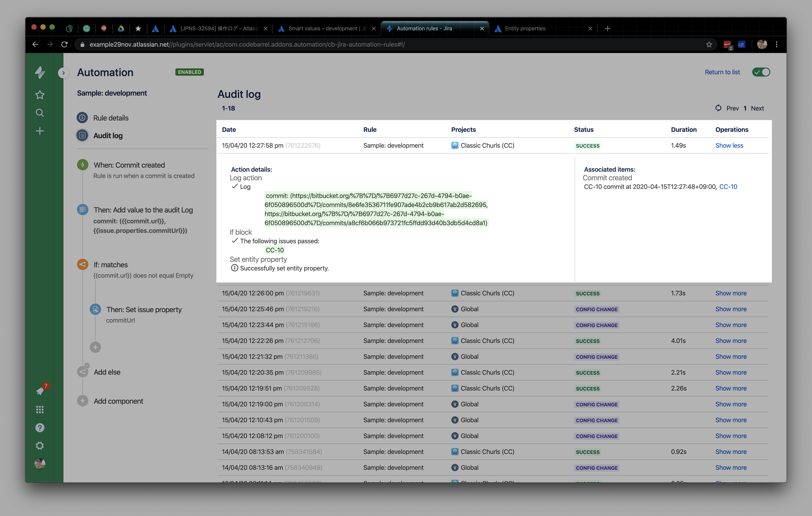812x516 pixels.
Task: Click Add else branch
Action: (x=99, y=372)
